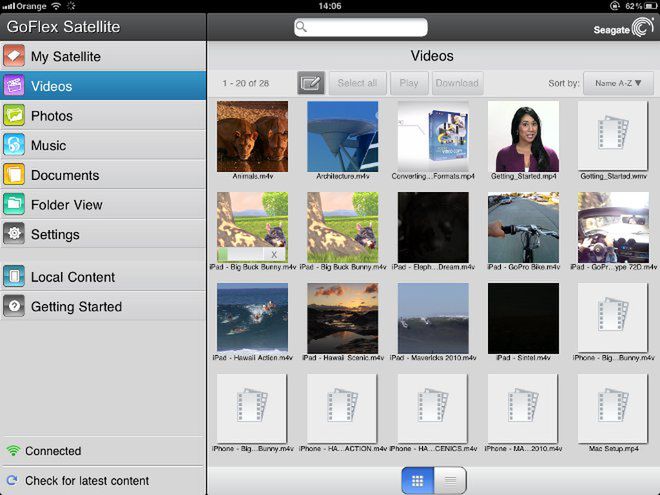
Task: Tap the '1 - 20 of 28' count text
Action: click(x=246, y=83)
